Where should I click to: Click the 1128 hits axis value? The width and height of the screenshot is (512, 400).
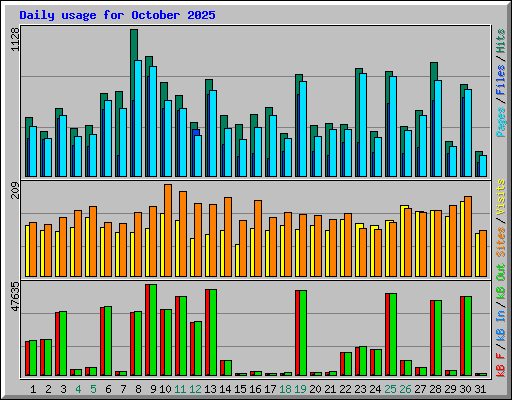pyautogui.click(x=15, y=39)
